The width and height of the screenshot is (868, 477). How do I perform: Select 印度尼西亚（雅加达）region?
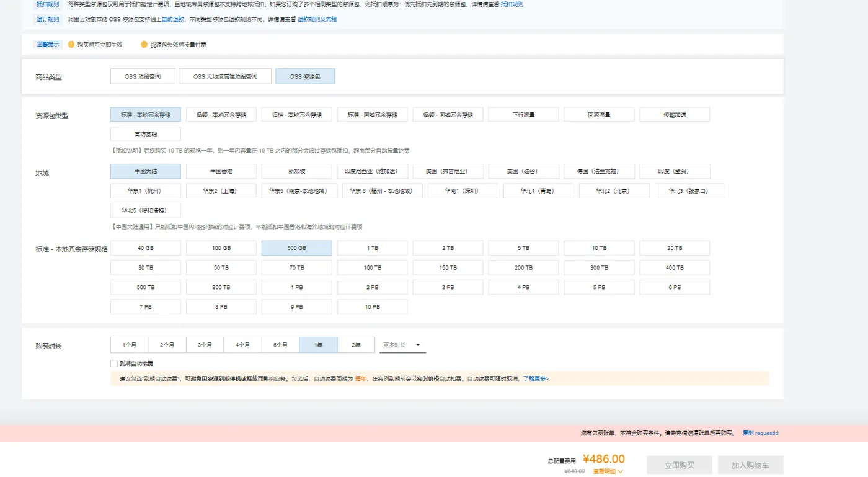point(373,171)
